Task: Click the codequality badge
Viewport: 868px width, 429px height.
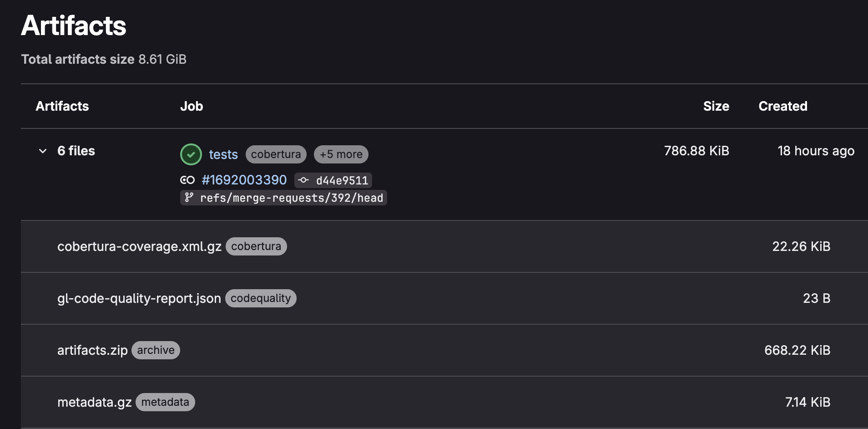Action: click(261, 298)
